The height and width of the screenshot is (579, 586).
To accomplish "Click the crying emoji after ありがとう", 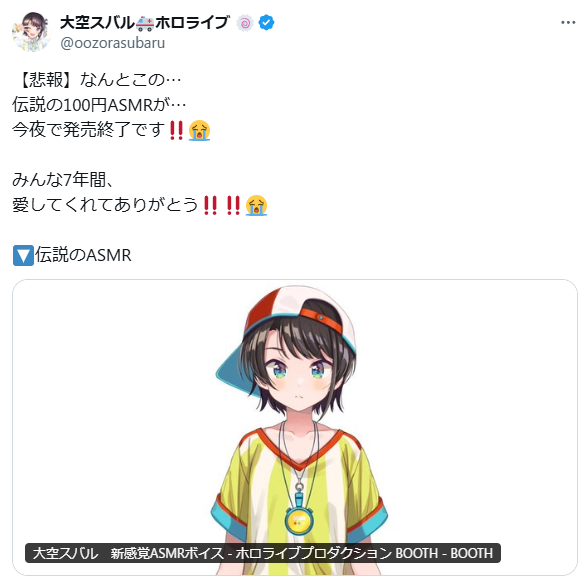I will click(x=256, y=205).
